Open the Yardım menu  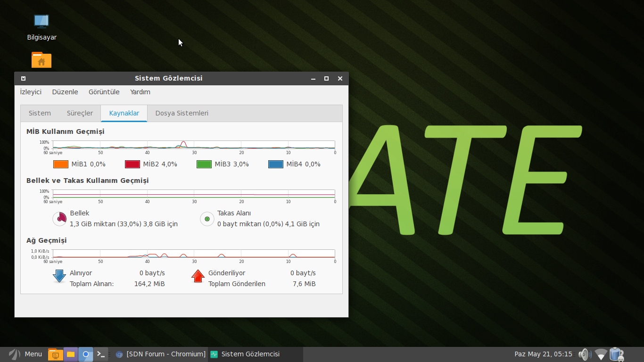pos(140,92)
